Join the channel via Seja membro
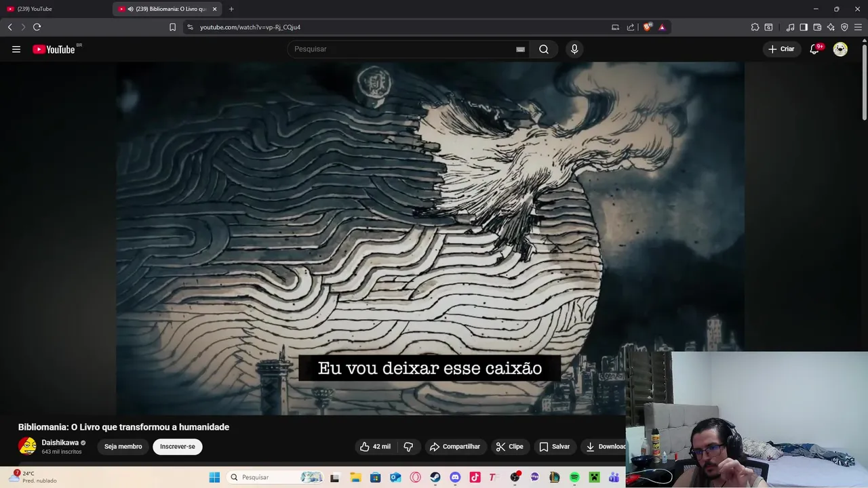The width and height of the screenshot is (868, 488). click(x=123, y=447)
